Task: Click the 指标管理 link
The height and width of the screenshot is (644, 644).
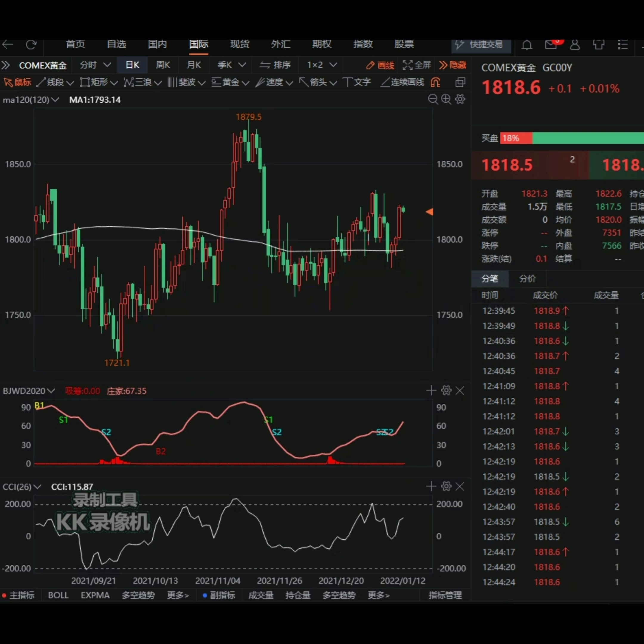Action: 445,595
